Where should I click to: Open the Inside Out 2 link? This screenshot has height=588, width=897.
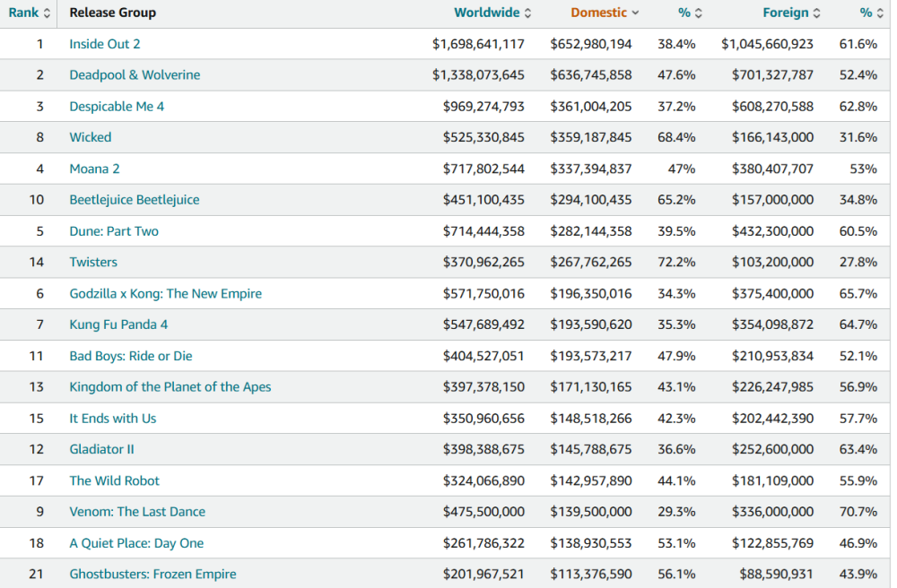(x=105, y=44)
